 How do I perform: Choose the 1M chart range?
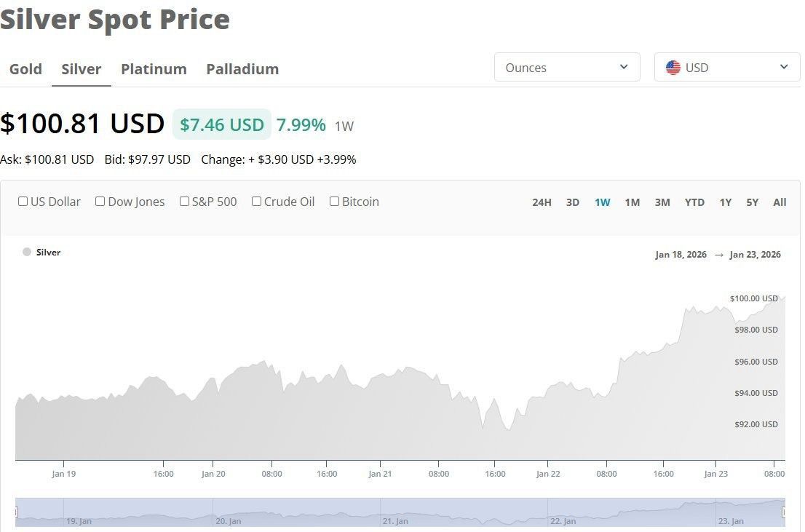pos(632,202)
